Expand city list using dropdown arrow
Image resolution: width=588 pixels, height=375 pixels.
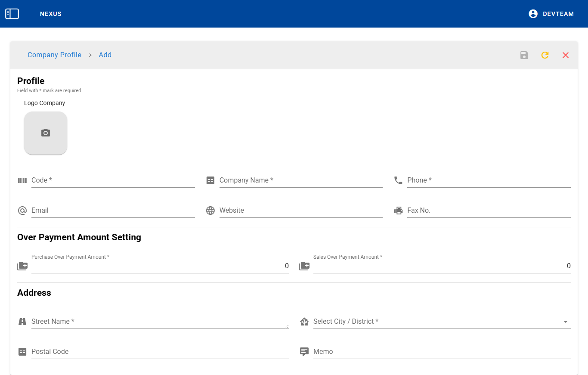pyautogui.click(x=566, y=322)
